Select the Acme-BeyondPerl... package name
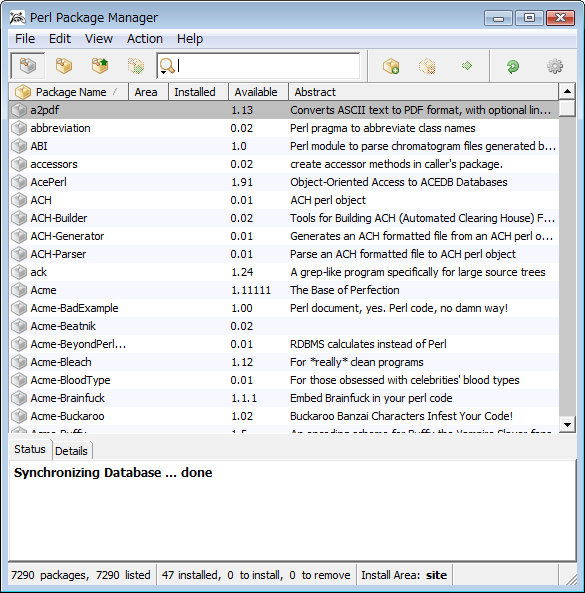Image resolution: width=585 pixels, height=593 pixels. (78, 344)
